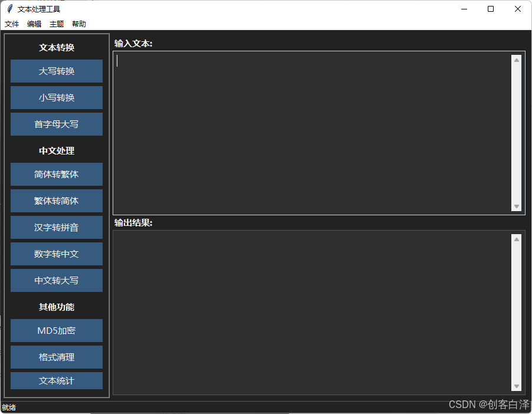This screenshot has height=414, width=532.
Task: Select the 数字转中文 button
Action: click(56, 254)
